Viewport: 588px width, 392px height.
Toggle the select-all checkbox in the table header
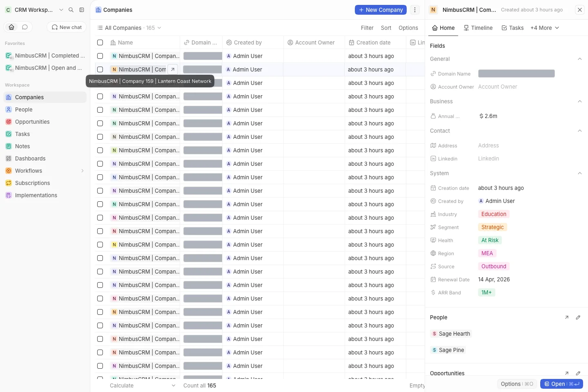pos(100,42)
